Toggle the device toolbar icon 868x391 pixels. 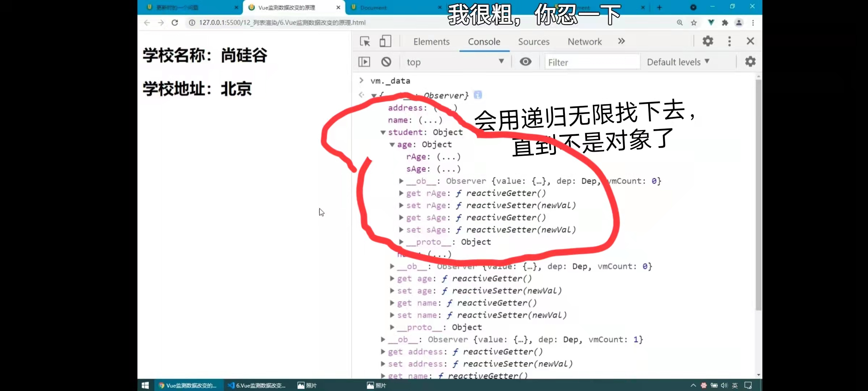coord(385,41)
